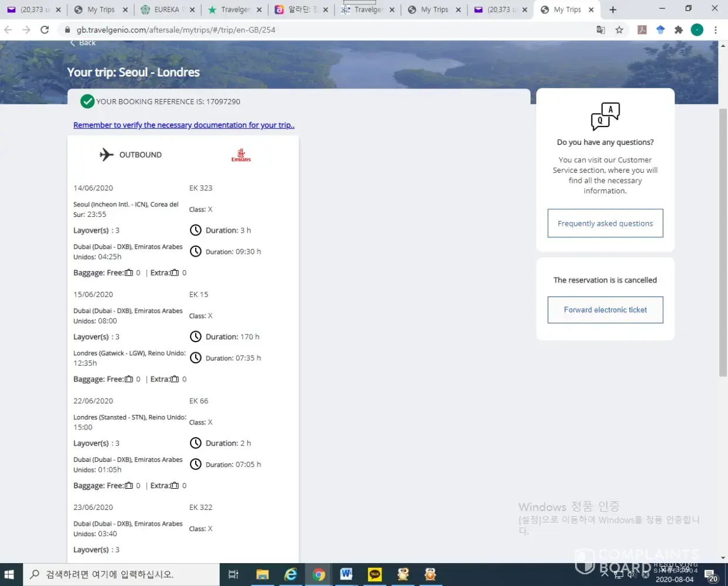Open KakaoTalk from the taskbar
This screenshot has width=728, height=586.
375,574
